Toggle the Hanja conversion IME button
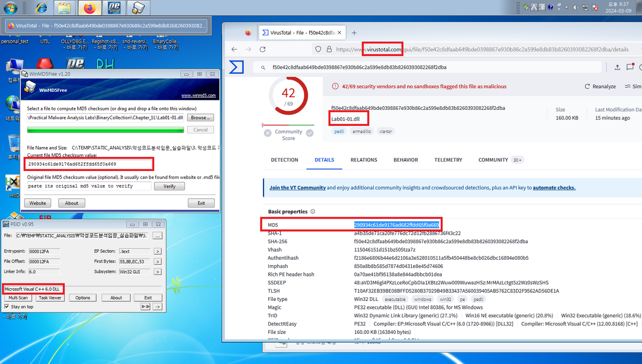This screenshot has height=364, width=642. tap(542, 7)
